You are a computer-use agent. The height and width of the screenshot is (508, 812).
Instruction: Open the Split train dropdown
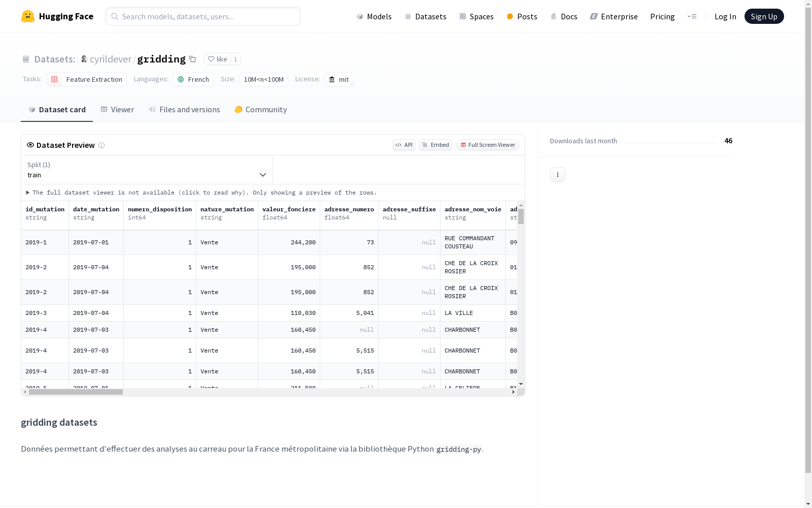coord(147,170)
